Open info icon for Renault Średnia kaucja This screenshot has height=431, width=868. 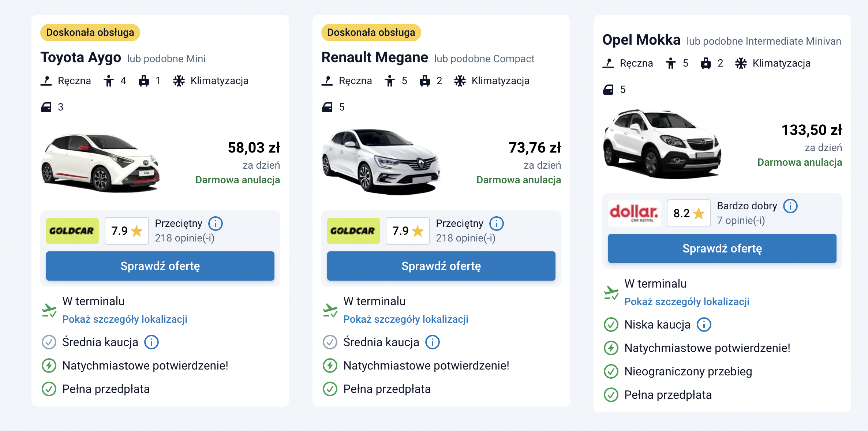click(433, 342)
